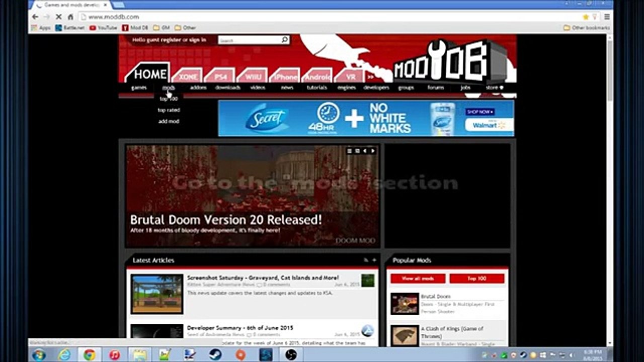Click the ModDB site search field
This screenshot has height=362, width=644.
click(x=250, y=40)
